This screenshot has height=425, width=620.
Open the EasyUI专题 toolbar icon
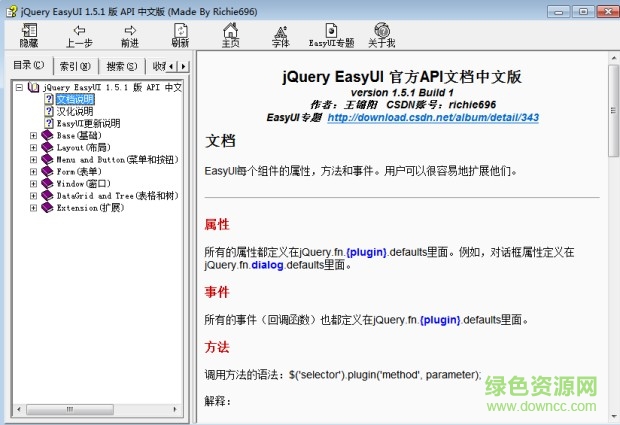point(331,35)
